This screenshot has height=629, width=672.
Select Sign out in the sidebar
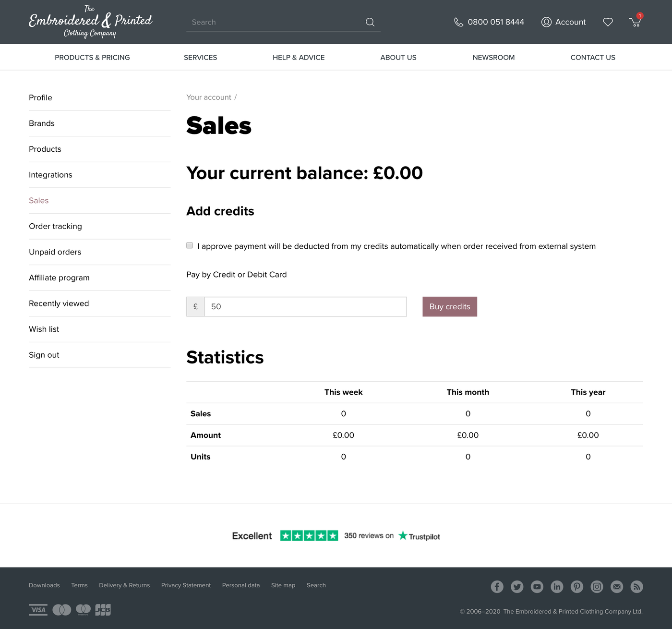(44, 355)
